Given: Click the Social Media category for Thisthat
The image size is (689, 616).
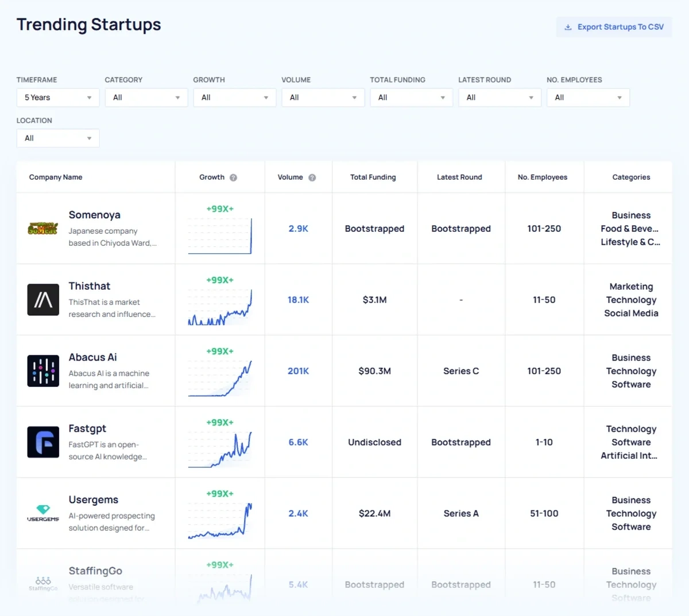Looking at the screenshot, I should click(632, 313).
